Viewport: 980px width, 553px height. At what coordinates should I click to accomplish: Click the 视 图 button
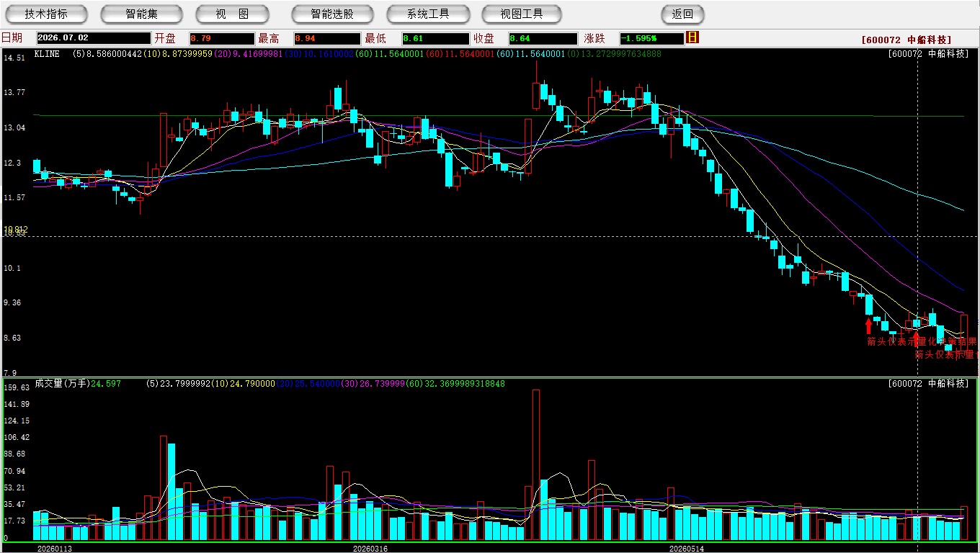[232, 14]
